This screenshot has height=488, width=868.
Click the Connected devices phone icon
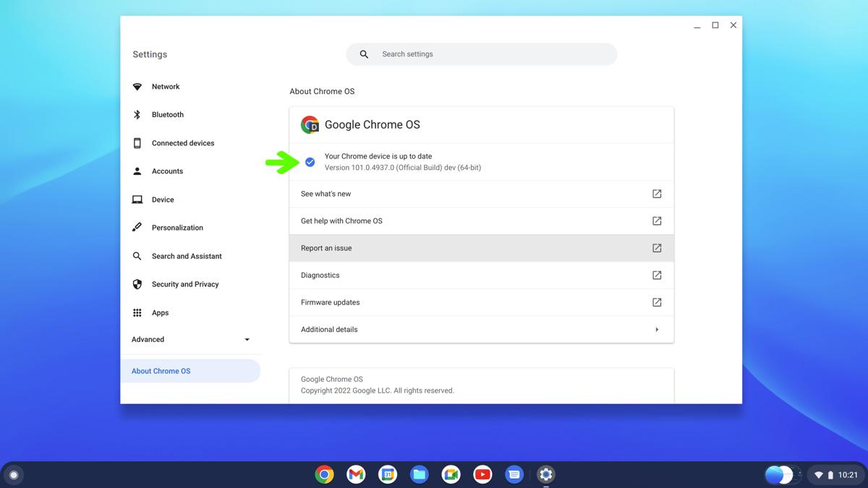coord(137,142)
